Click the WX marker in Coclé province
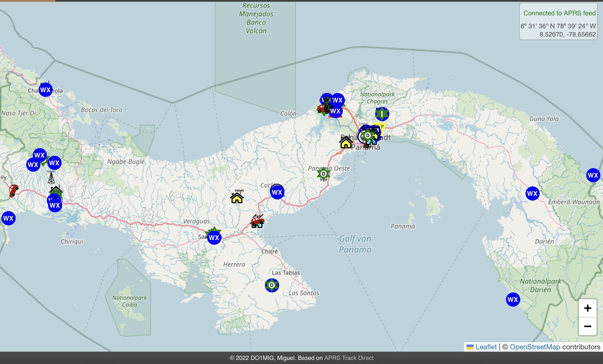Image resolution: width=603 pixels, height=364 pixels. tap(277, 192)
